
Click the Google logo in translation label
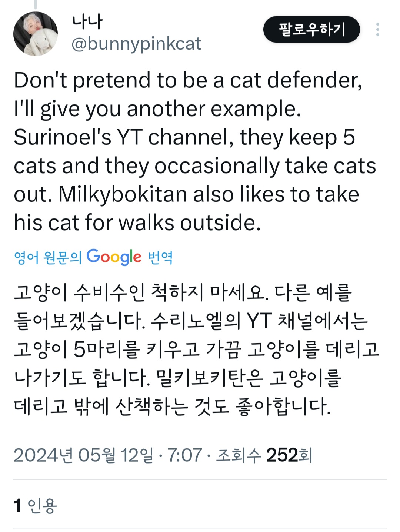point(114,257)
